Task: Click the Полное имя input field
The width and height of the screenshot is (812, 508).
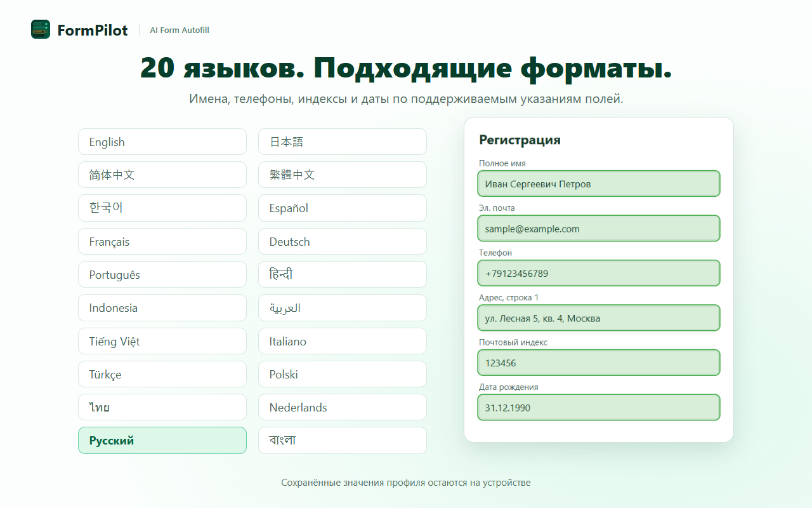Action: (599, 184)
